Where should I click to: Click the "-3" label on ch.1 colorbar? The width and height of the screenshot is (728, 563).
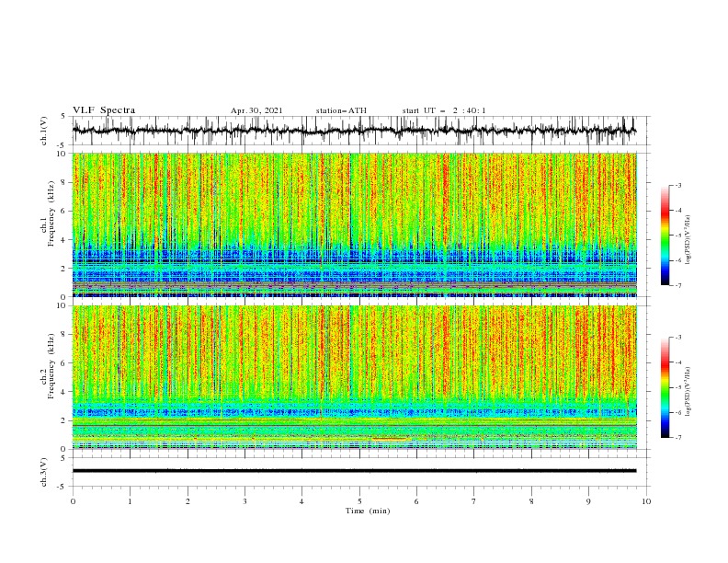click(x=677, y=185)
